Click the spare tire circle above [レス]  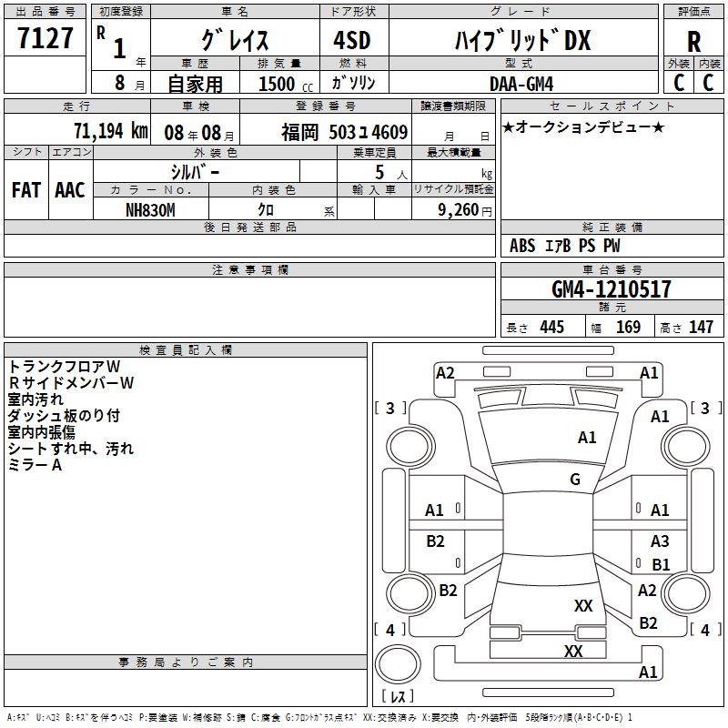pyautogui.click(x=398, y=664)
